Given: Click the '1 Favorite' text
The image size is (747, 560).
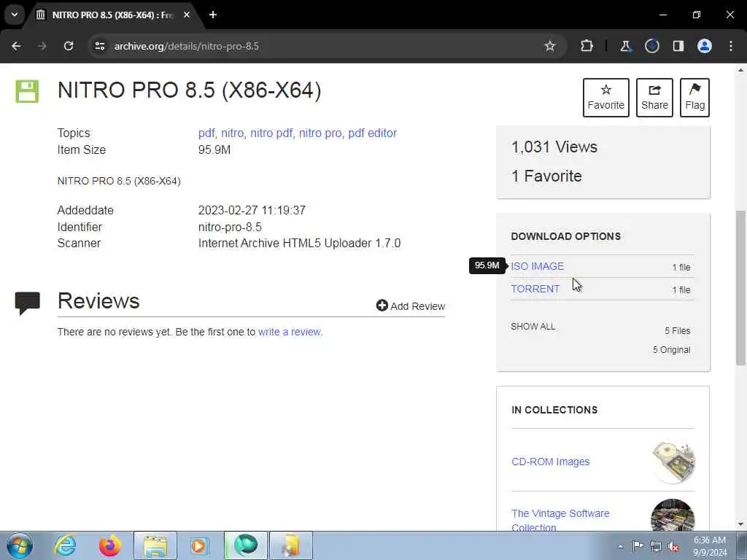Looking at the screenshot, I should [546, 176].
